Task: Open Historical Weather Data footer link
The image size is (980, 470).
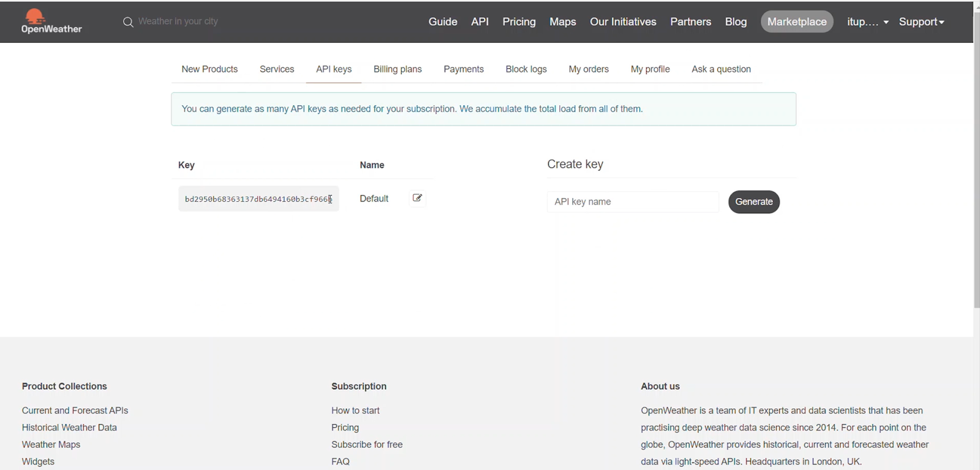Action: tap(69, 428)
